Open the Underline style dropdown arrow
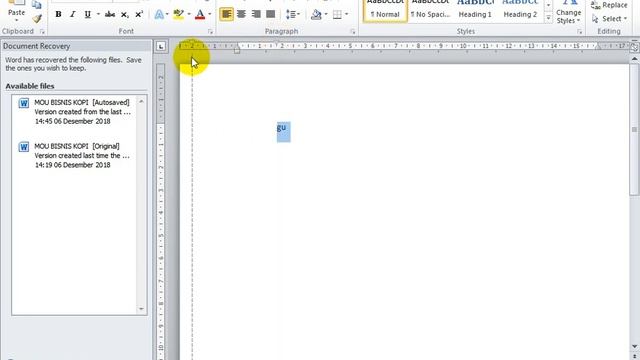The image size is (640, 360). (98, 15)
